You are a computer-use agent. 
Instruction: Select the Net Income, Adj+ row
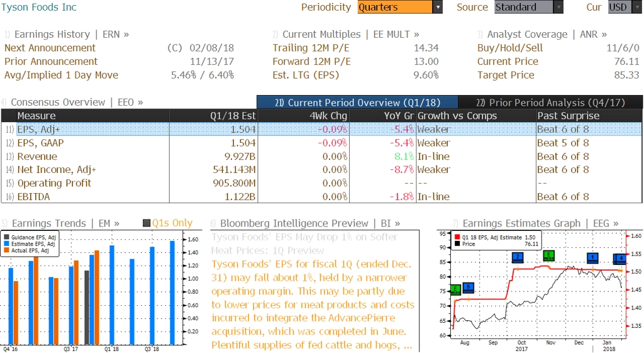[x=321, y=169]
